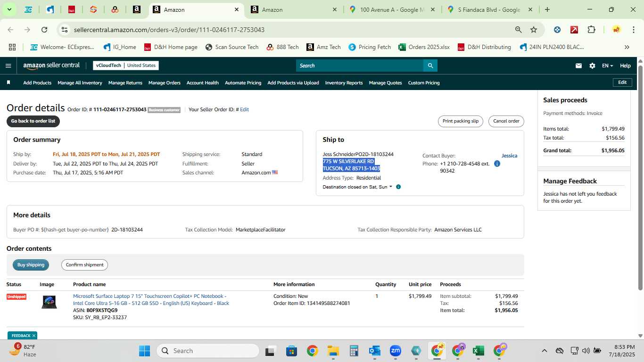Click the Confirm shipment button
The height and width of the screenshot is (362, 644).
point(84,265)
